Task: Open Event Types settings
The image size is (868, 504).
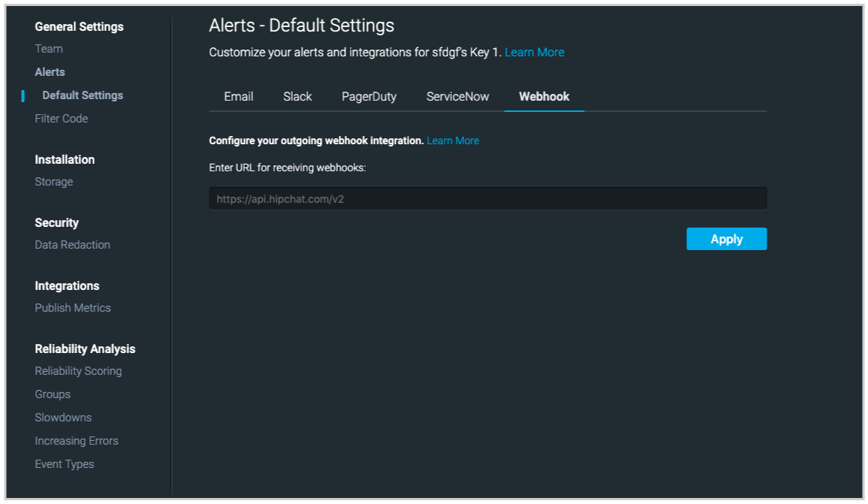Action: (65, 464)
